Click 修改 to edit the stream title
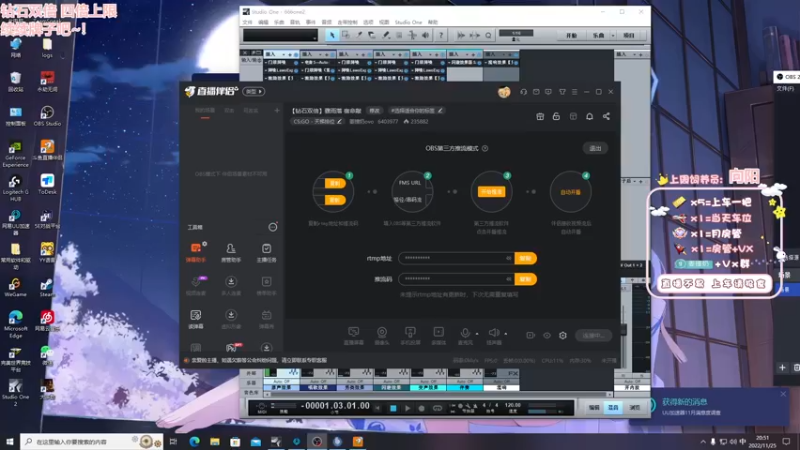This screenshot has height=450, width=800. (x=374, y=111)
